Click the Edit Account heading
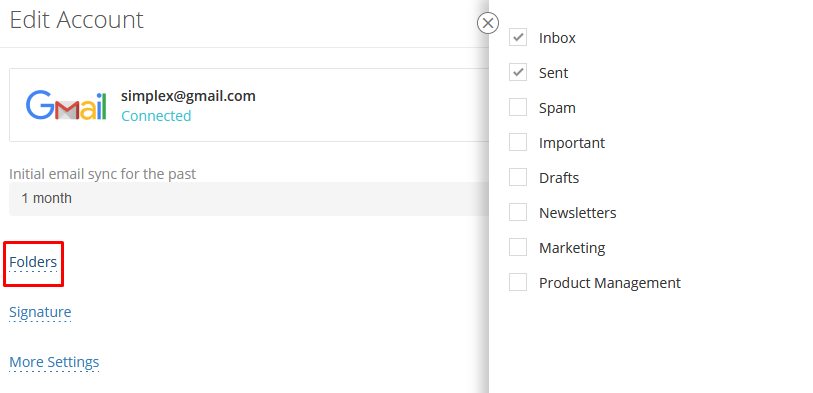Viewport: 813px width, 393px height. (77, 20)
